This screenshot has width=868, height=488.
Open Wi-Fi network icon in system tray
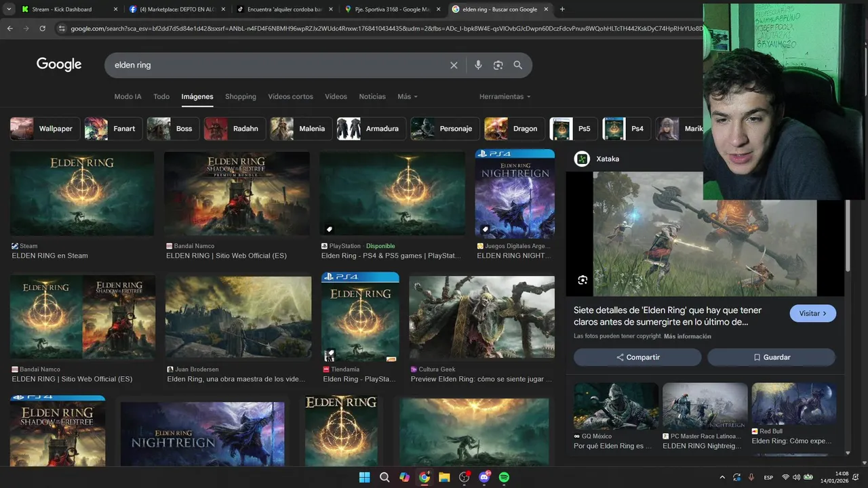tap(785, 477)
